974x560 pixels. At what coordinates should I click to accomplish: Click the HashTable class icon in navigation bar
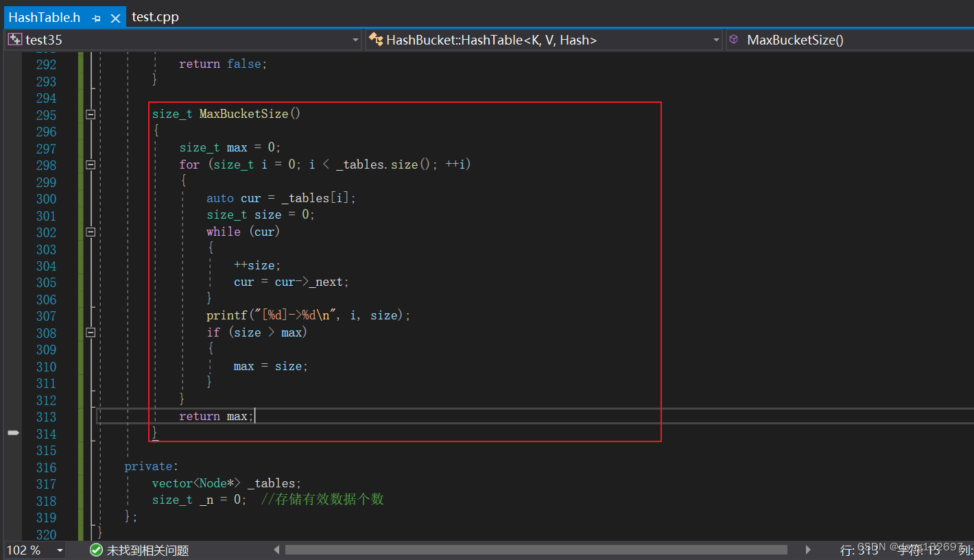375,40
